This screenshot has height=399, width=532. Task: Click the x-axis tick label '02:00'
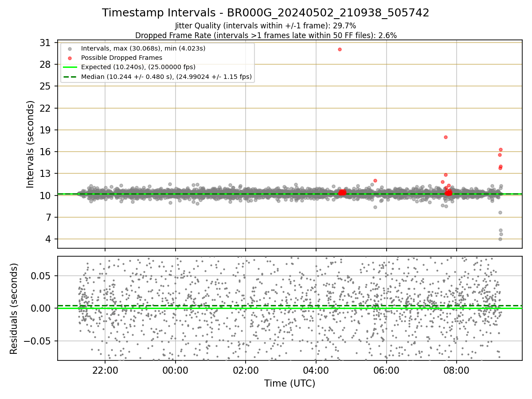coord(246,370)
